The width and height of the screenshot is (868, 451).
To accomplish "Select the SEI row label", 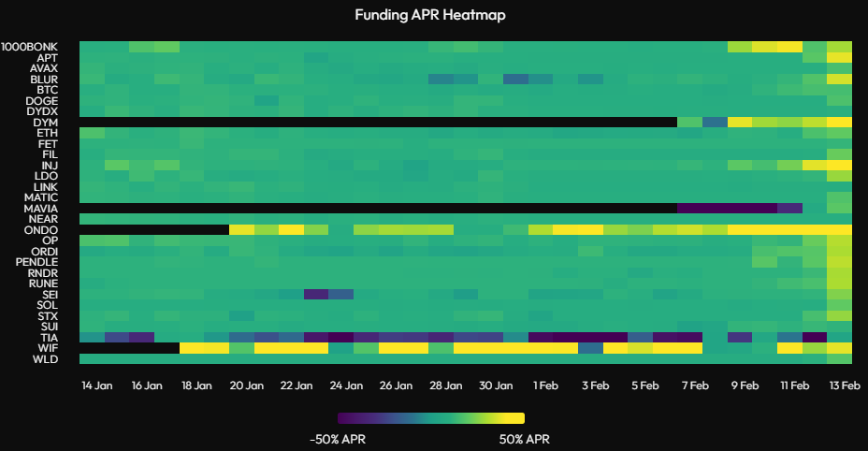I will click(50, 295).
